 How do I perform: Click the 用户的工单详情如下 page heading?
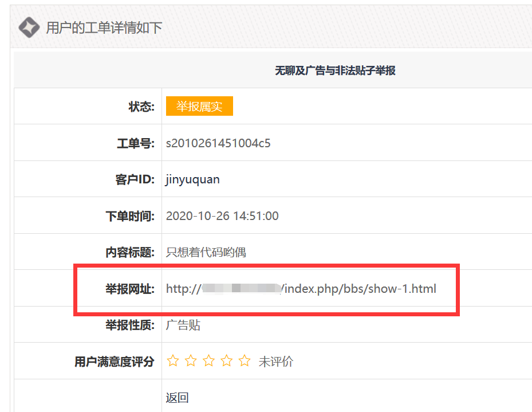[x=104, y=28]
